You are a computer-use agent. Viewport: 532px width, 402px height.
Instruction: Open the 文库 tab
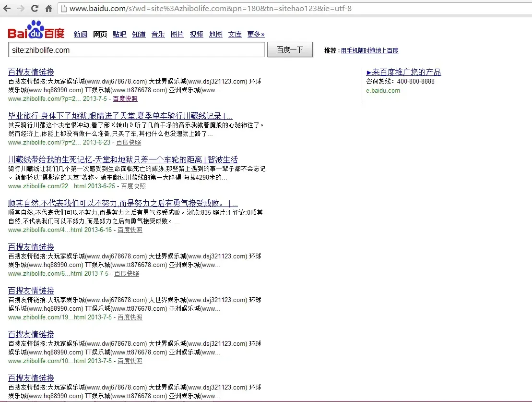tap(235, 34)
